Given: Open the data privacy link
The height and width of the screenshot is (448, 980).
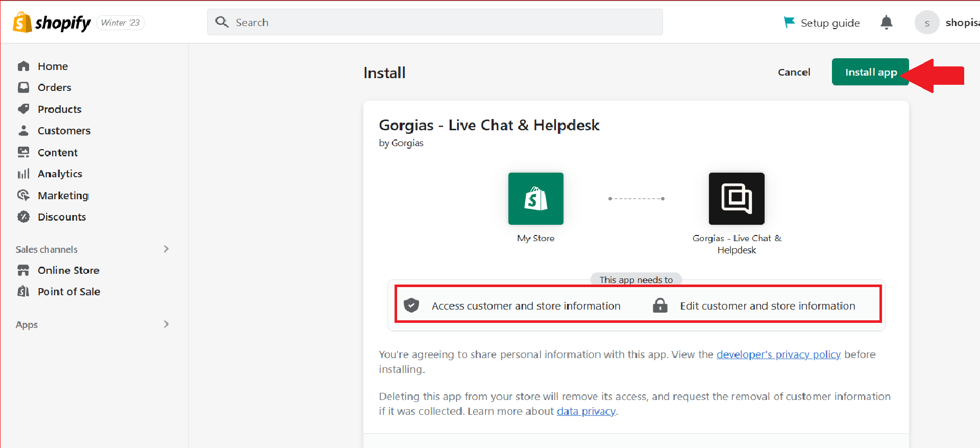Looking at the screenshot, I should click(586, 411).
